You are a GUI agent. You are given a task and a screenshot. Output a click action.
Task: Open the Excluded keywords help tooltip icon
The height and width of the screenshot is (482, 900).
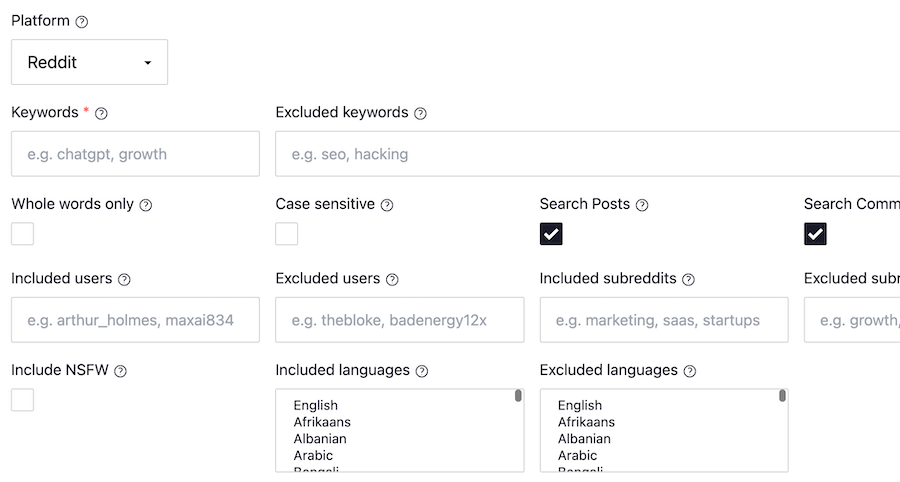tap(420, 114)
